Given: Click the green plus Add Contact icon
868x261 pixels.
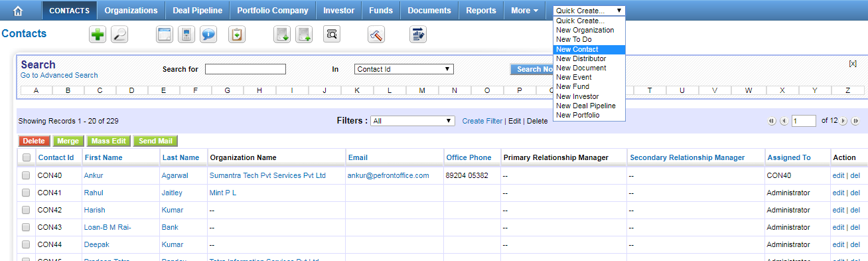Looking at the screenshot, I should click(98, 35).
